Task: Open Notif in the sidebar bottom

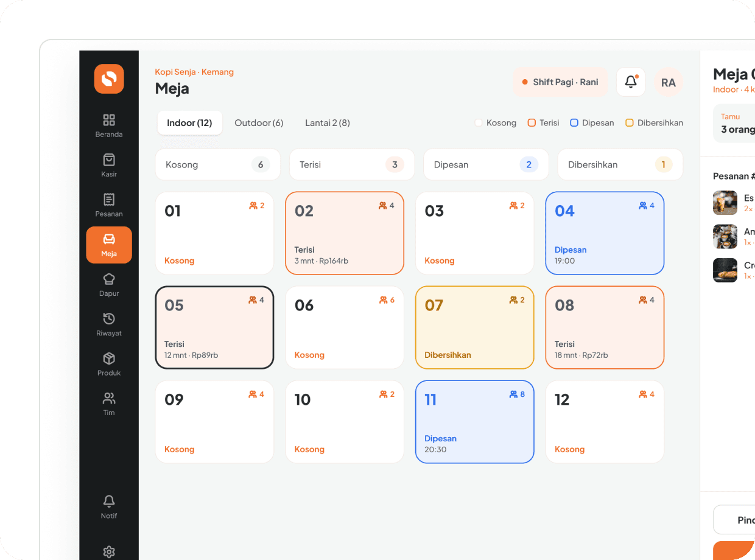Action: point(109,507)
